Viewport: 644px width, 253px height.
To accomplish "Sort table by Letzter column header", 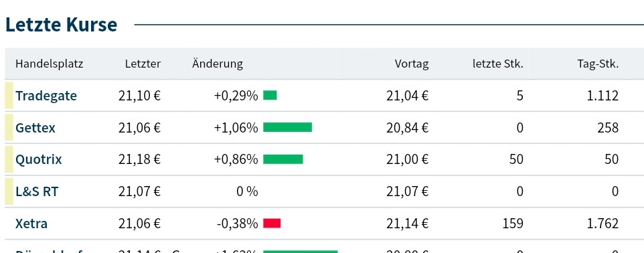I will click(x=143, y=64).
